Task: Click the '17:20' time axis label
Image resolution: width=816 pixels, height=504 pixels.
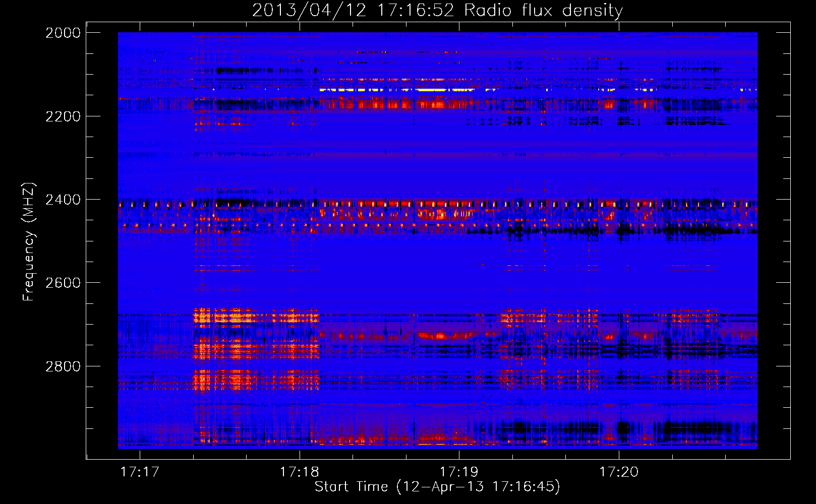Action: [619, 472]
